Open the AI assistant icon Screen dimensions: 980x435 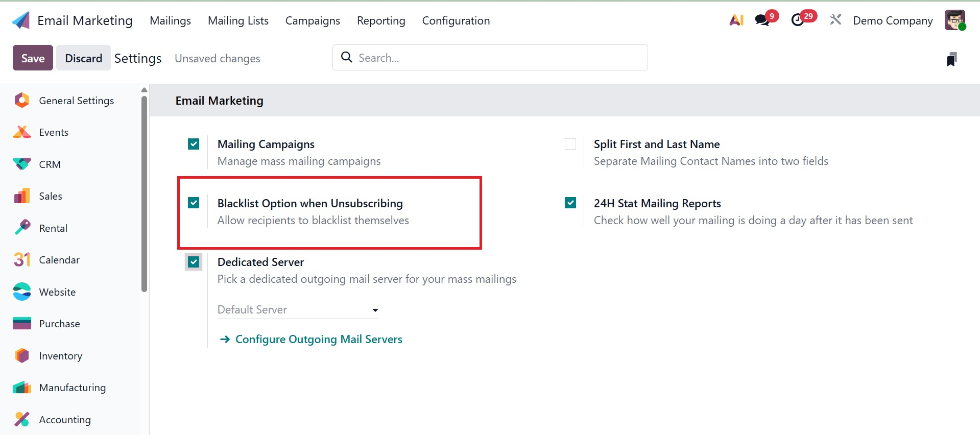(736, 20)
